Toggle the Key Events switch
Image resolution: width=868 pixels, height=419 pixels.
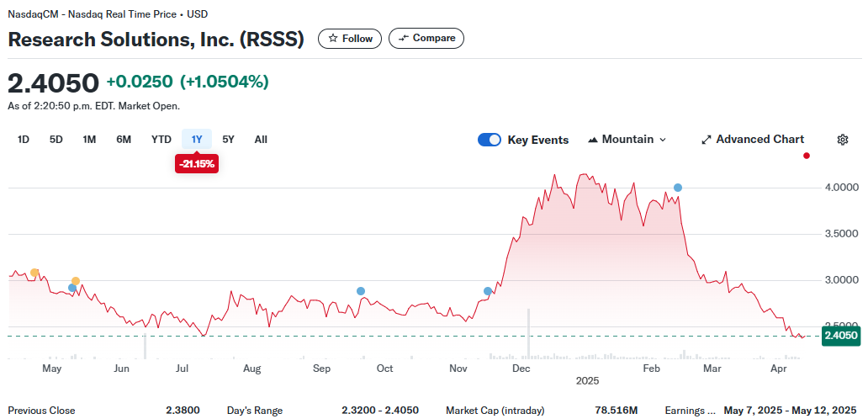(x=490, y=140)
